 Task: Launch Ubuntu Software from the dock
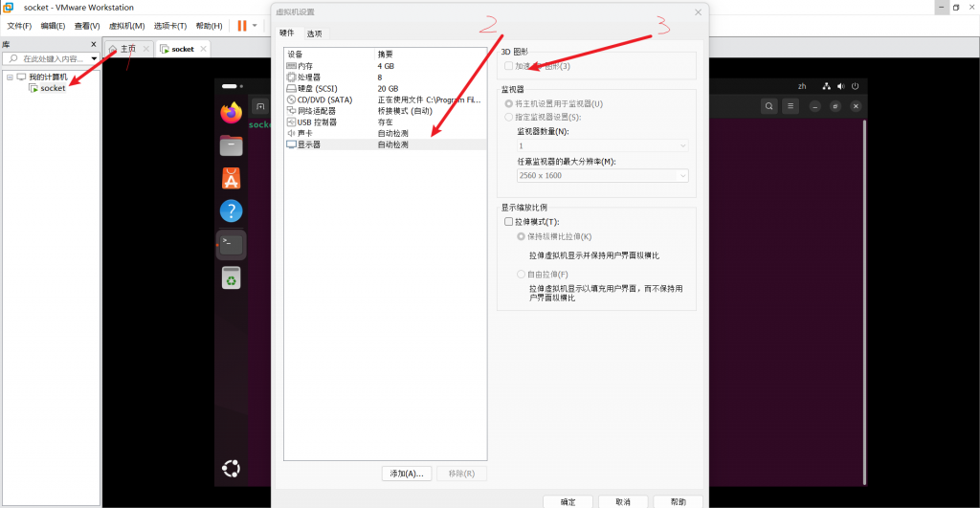(x=231, y=178)
